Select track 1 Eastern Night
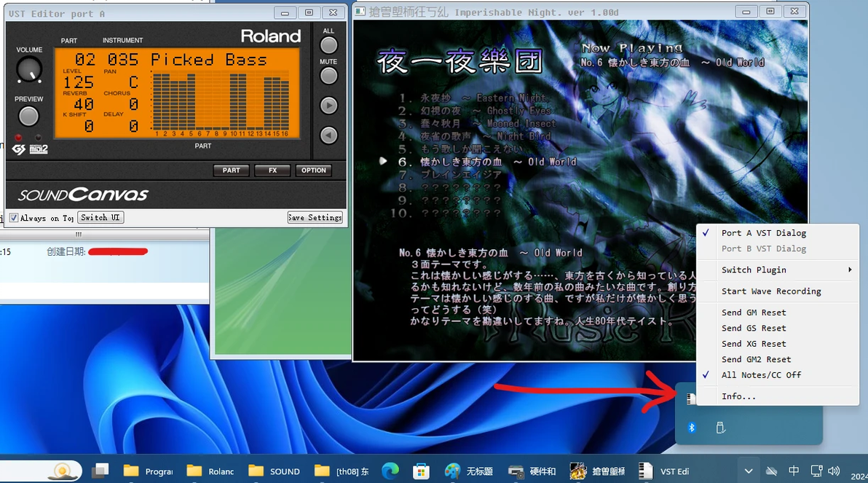This screenshot has height=483, width=868. point(473,98)
